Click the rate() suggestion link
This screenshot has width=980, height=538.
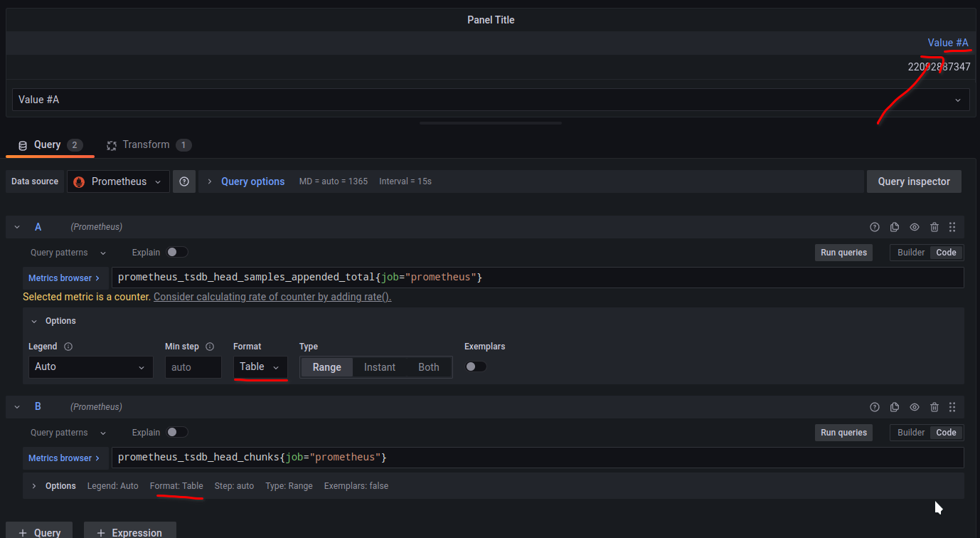coord(272,297)
